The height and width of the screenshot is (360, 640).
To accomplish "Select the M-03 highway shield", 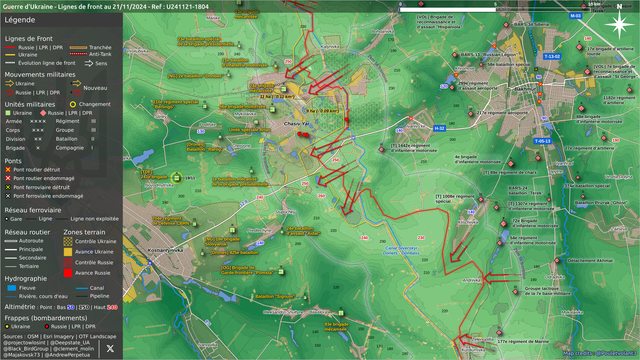I will click(x=575, y=16).
